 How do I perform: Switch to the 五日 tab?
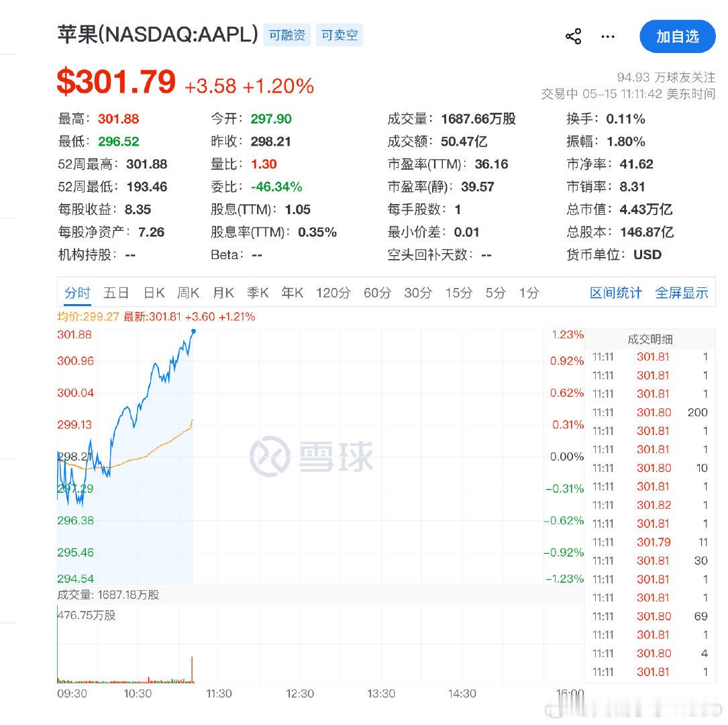(116, 293)
